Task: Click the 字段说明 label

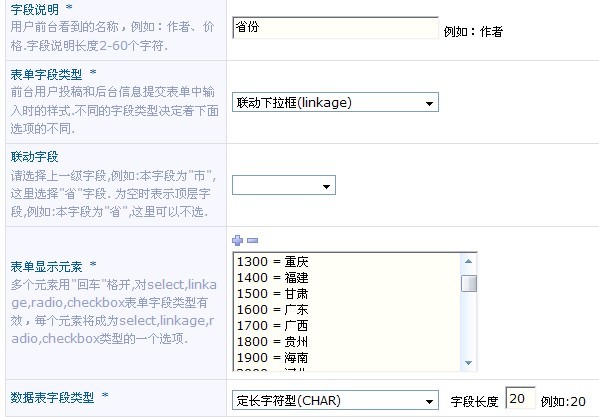Action: tap(34, 9)
